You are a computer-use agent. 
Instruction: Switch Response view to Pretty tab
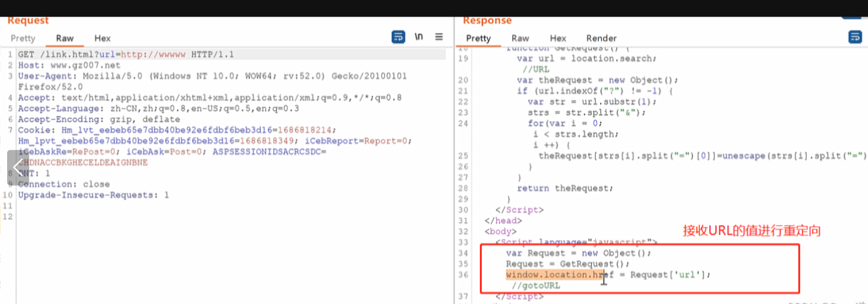pos(478,38)
